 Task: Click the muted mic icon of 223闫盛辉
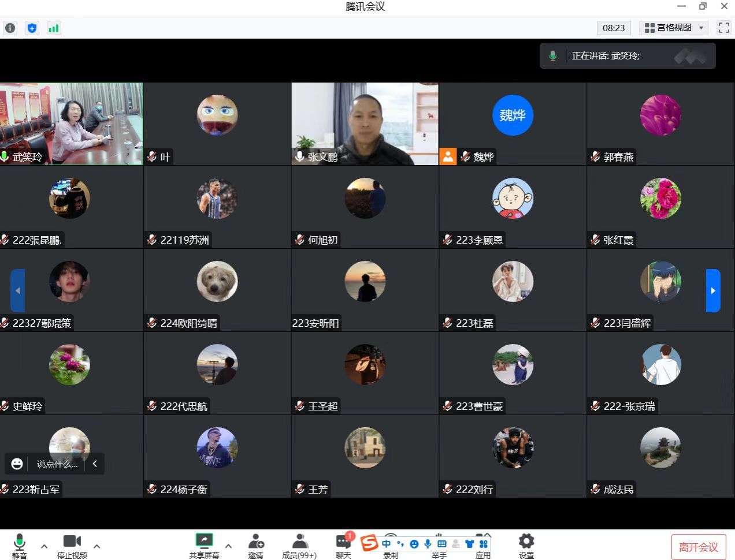point(595,323)
